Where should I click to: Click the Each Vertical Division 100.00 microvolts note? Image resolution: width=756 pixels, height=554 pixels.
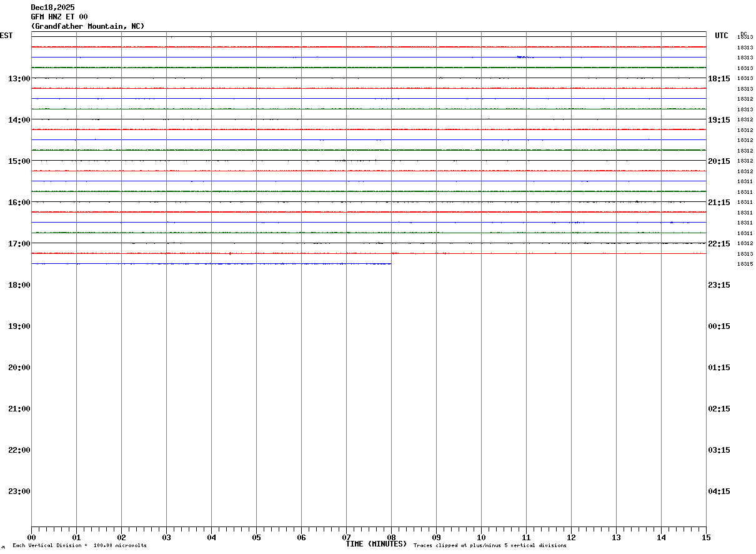[x=80, y=545]
